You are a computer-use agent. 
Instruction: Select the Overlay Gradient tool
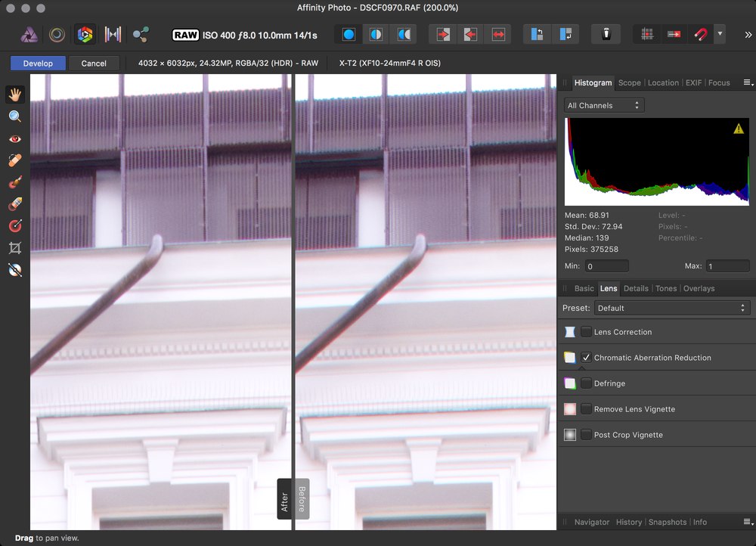[x=15, y=225]
